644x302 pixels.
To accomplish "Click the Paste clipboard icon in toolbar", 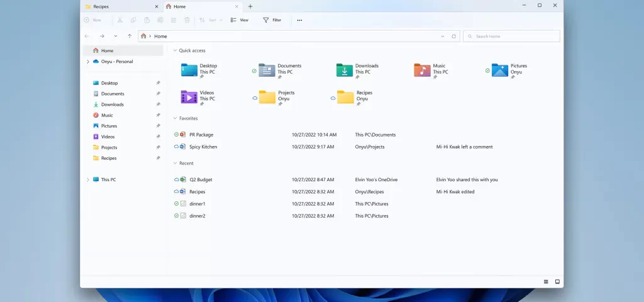I will [147, 20].
